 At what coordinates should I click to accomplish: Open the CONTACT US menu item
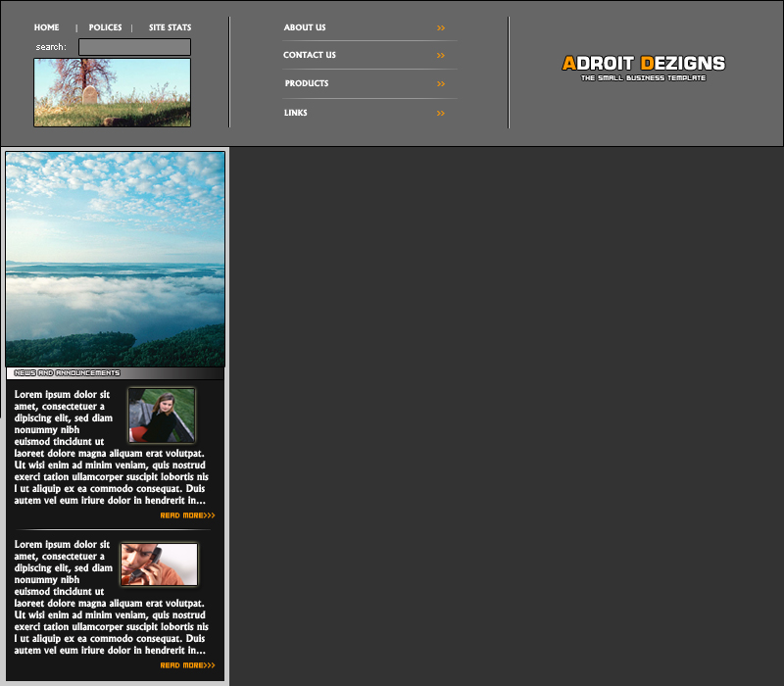[x=310, y=55]
